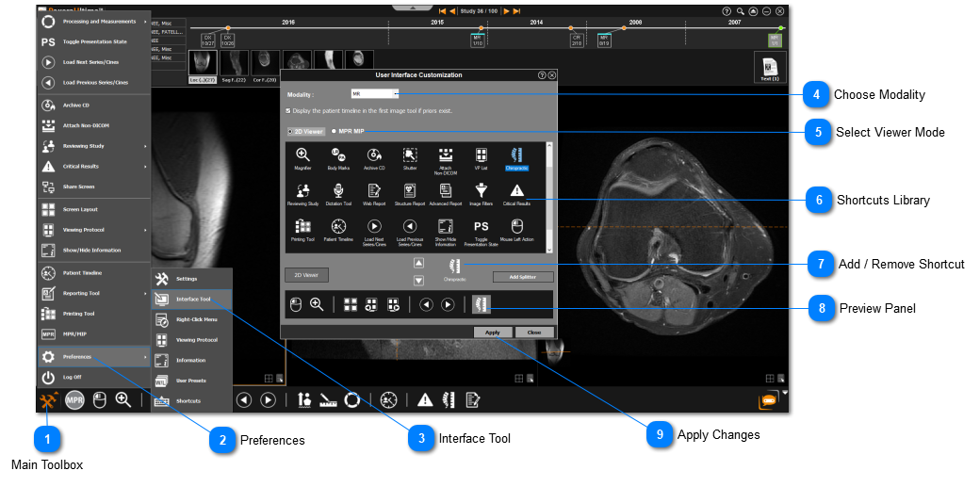Screen dimensions: 980x487
Task: Click the MR 1/10 timeline marker
Action: (477, 40)
